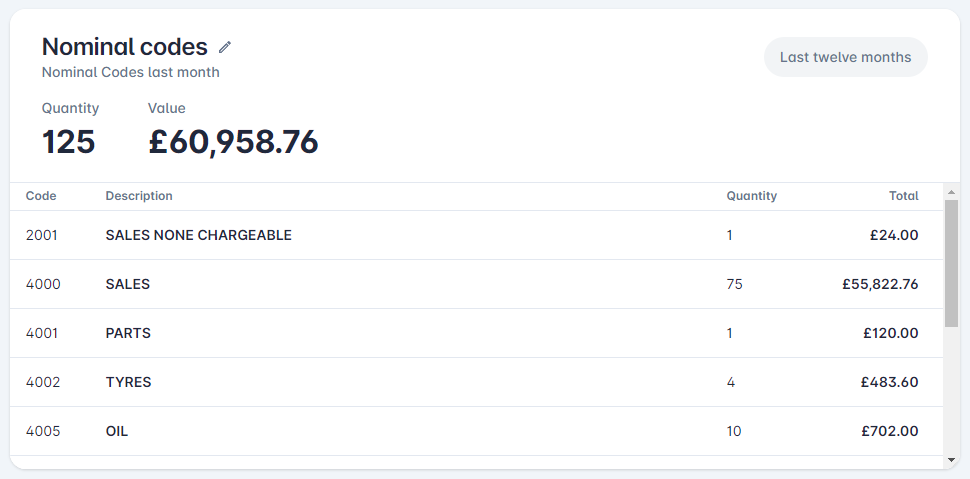Image resolution: width=970 pixels, height=479 pixels.
Task: Open the Last twelve months period selector
Action: tap(846, 57)
